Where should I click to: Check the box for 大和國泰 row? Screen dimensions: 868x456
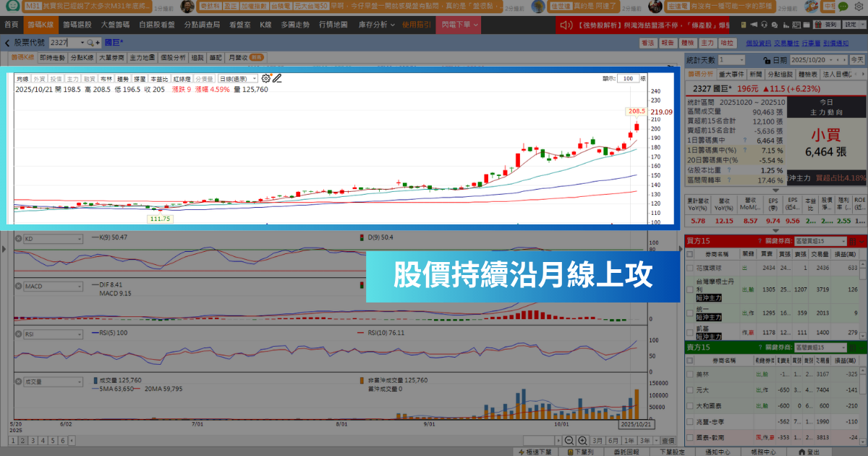tap(690, 406)
